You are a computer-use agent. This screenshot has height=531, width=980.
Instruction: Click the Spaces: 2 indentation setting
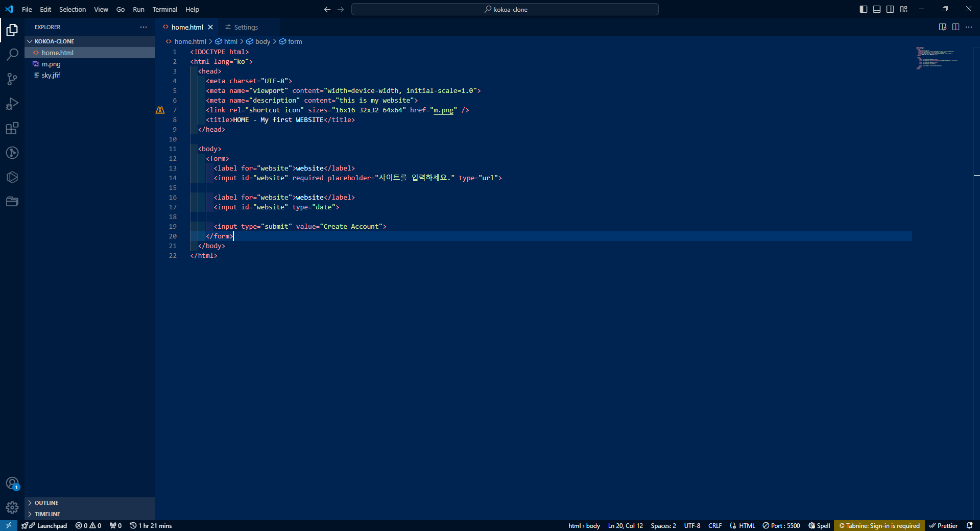663,525
